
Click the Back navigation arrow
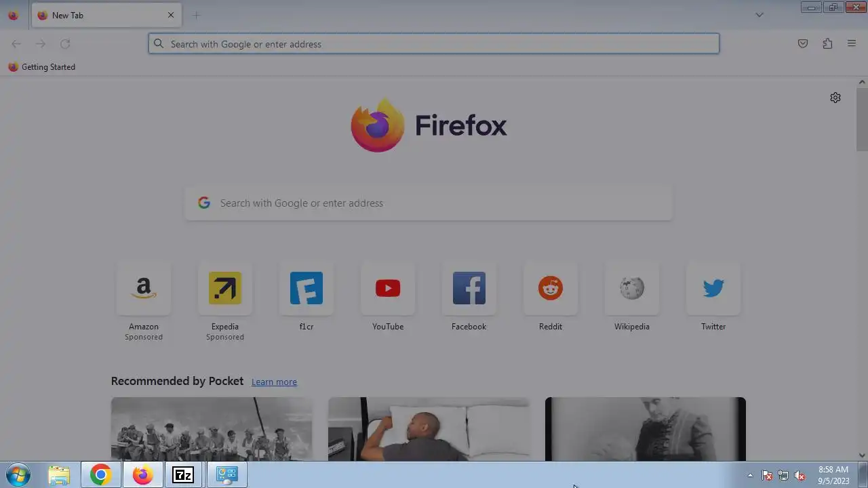pyautogui.click(x=16, y=44)
